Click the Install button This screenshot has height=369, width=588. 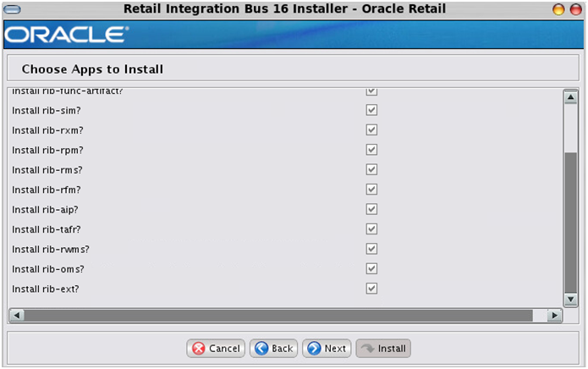[x=383, y=349]
